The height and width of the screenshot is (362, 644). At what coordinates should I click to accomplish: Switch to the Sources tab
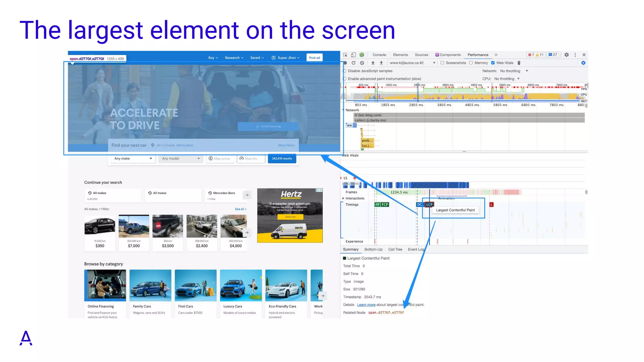[x=421, y=55]
